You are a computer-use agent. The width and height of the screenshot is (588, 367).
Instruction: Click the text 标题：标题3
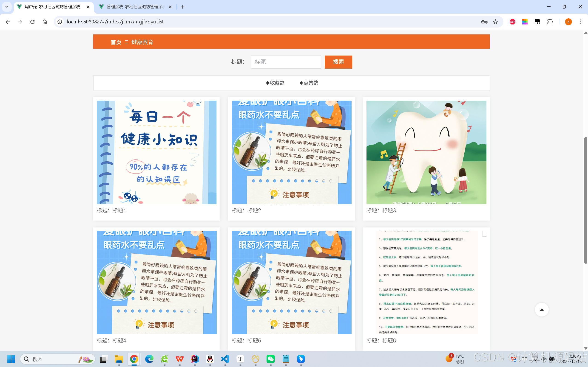pos(381,210)
